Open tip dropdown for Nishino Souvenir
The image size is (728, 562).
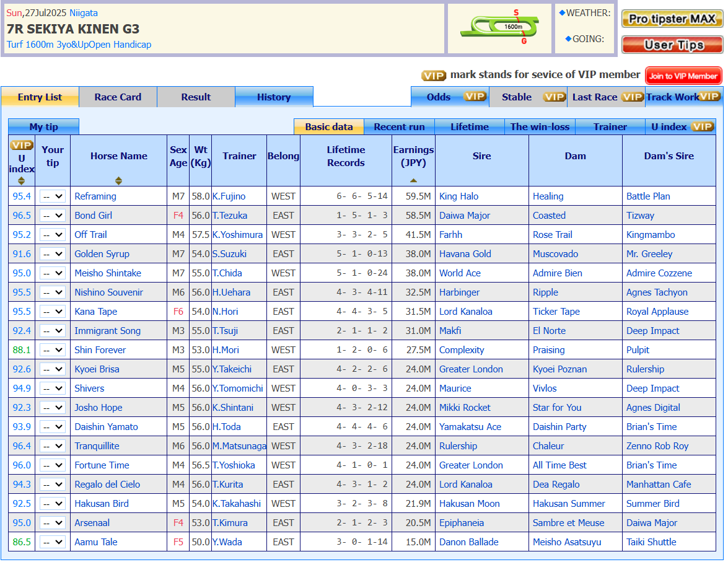pyautogui.click(x=53, y=292)
